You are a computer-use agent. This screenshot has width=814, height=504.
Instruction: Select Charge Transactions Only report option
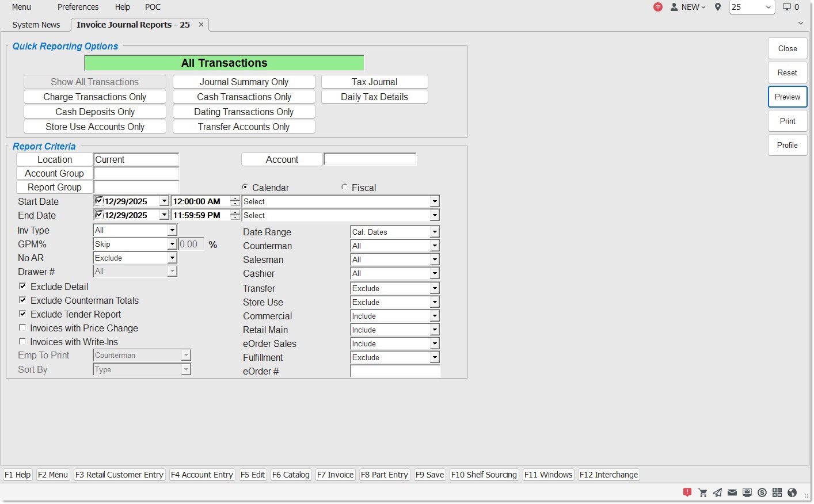coord(95,97)
